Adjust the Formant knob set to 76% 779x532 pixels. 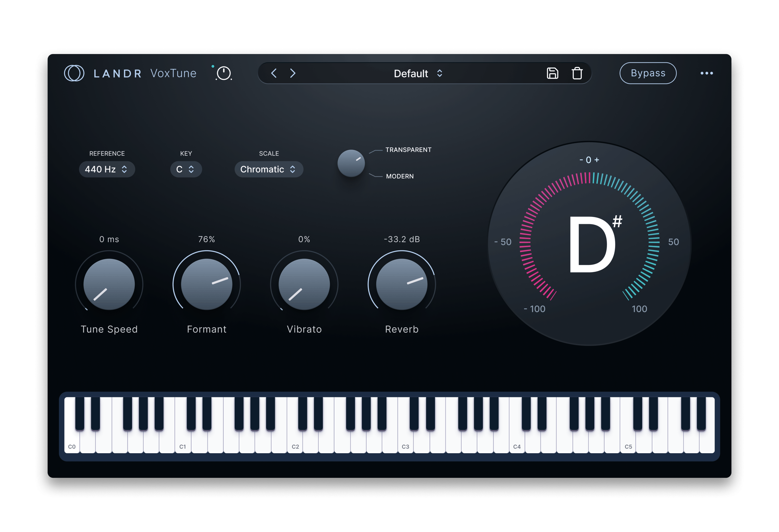(x=207, y=285)
